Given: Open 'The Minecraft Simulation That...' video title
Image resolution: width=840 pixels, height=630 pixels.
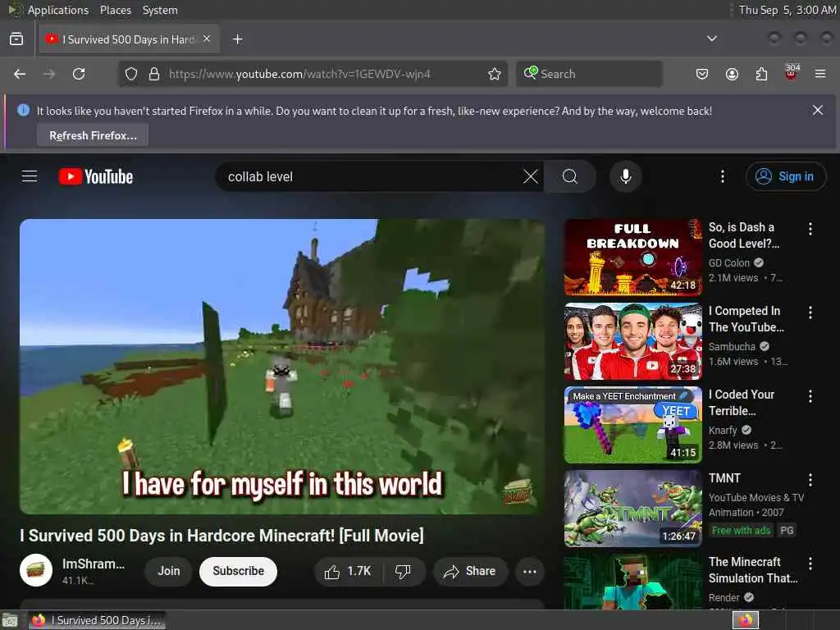Looking at the screenshot, I should tap(753, 570).
